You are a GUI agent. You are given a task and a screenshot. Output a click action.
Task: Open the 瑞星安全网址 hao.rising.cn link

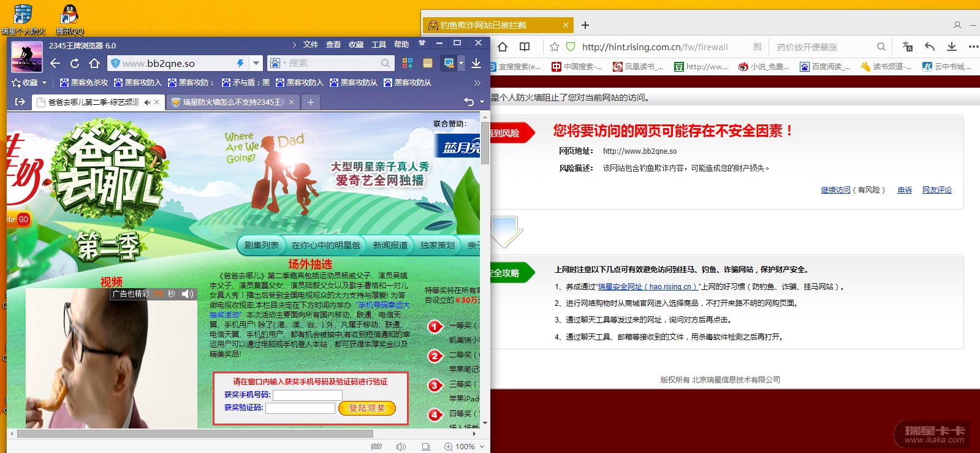click(648, 287)
